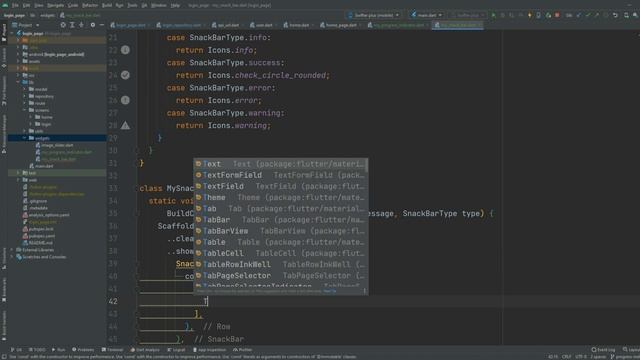Open the Refactor menu

click(x=90, y=5)
